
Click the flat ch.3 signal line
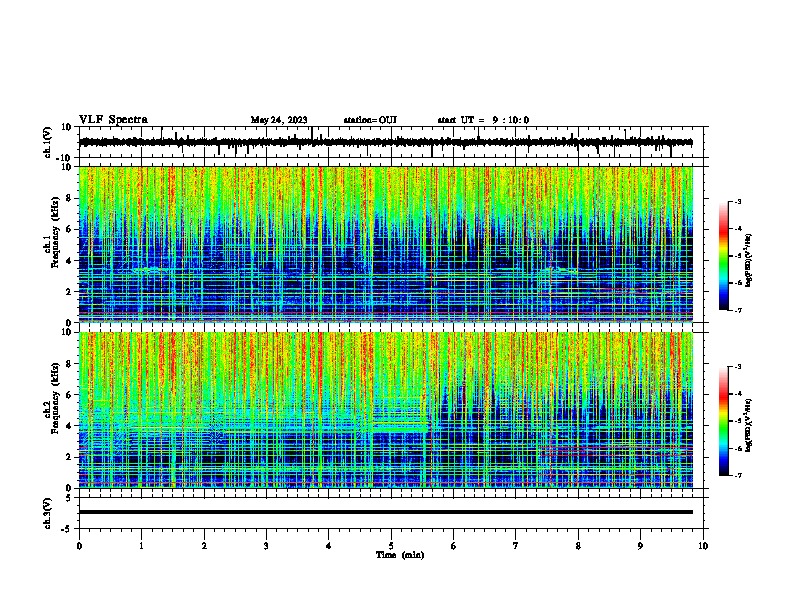pyautogui.click(x=386, y=512)
